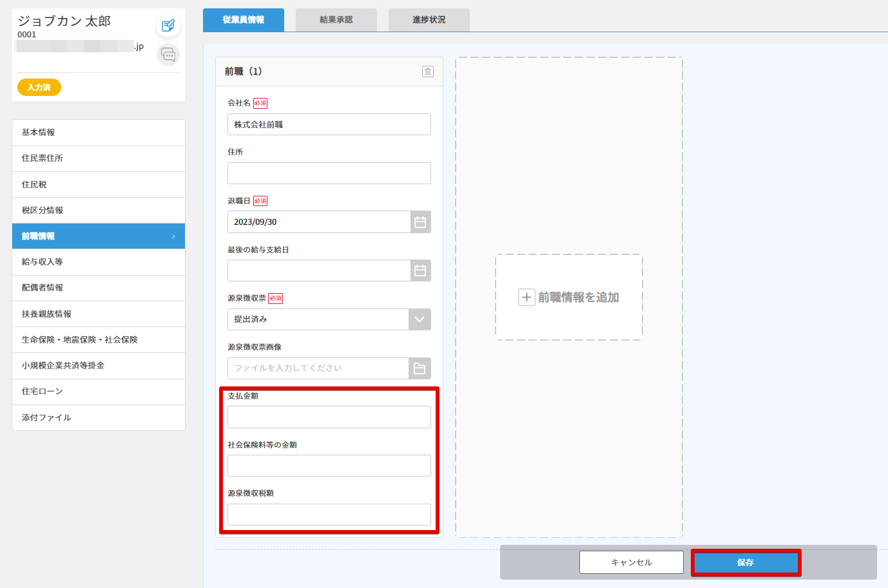The height and width of the screenshot is (588, 888).
Task: Select the 従業員情報 tab
Action: [243, 20]
